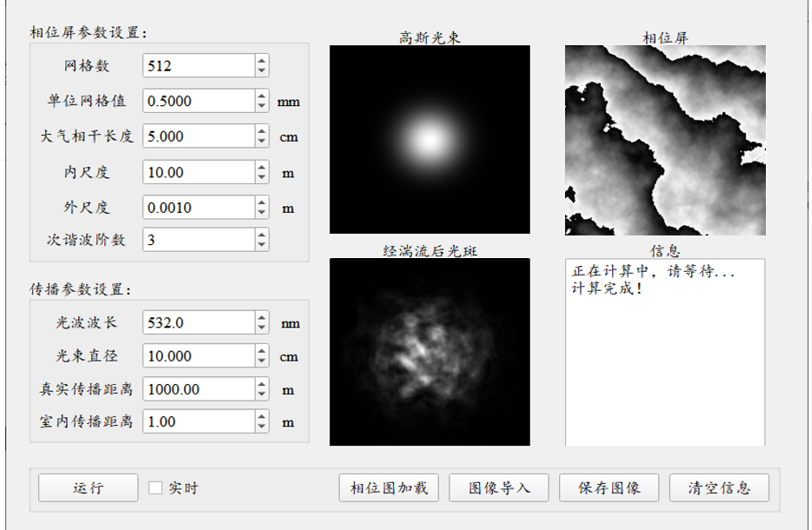Click the 运行 (Run) button
This screenshot has height=530, width=812.
pyautogui.click(x=87, y=487)
